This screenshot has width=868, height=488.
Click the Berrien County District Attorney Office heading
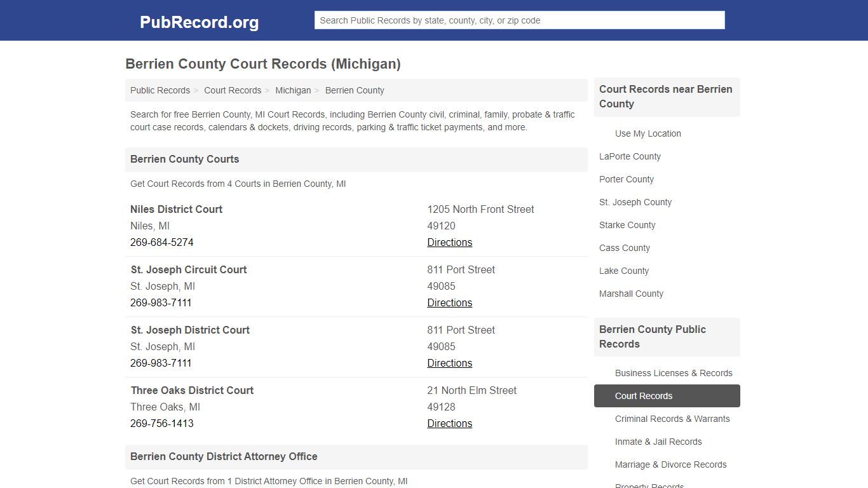pyautogui.click(x=224, y=456)
